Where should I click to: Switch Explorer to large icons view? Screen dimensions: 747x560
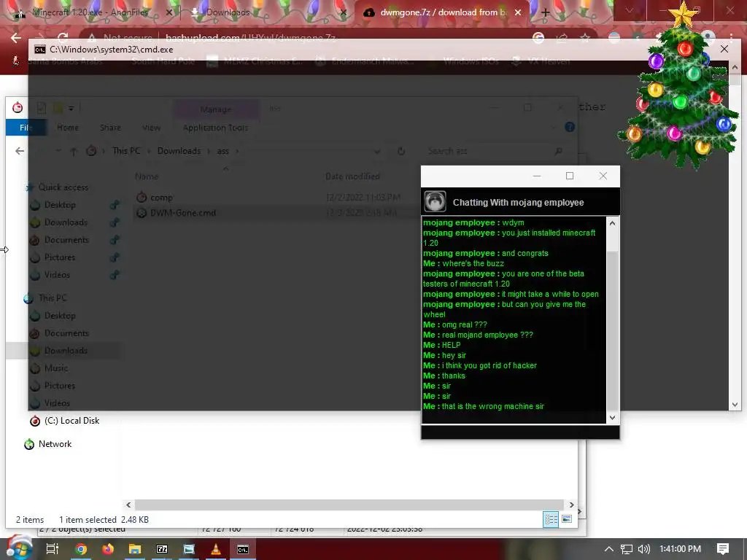point(566,519)
